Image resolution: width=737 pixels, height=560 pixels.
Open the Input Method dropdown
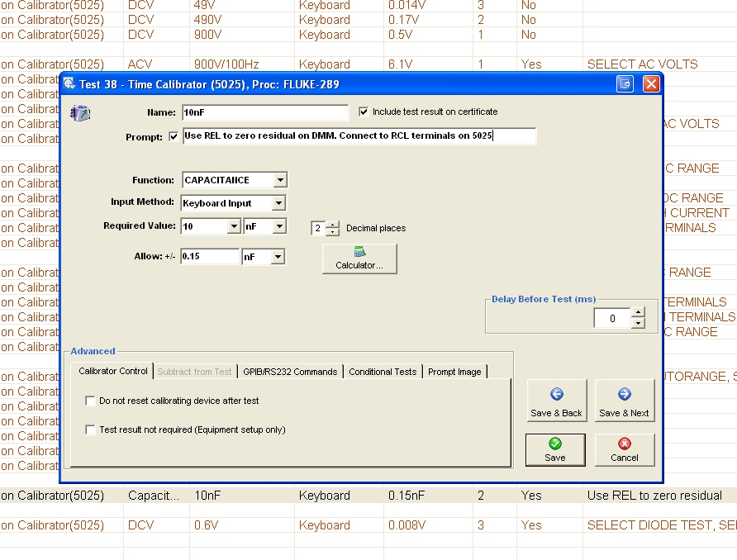point(278,203)
